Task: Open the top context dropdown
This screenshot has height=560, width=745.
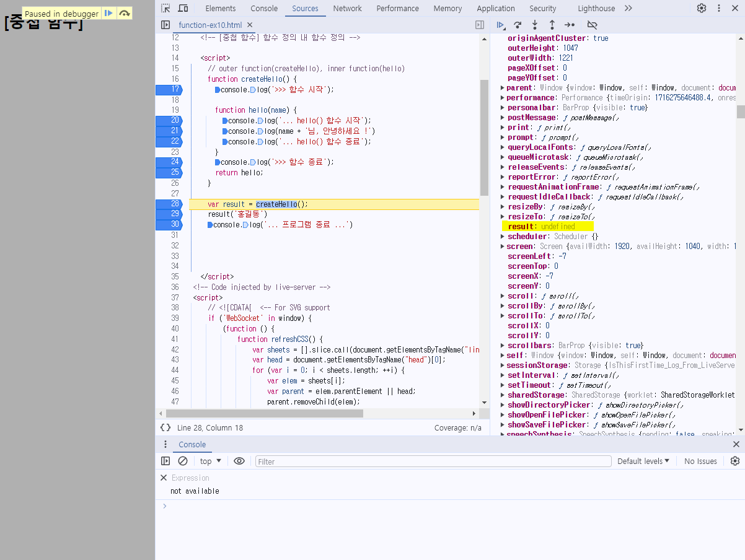Action: tap(211, 461)
